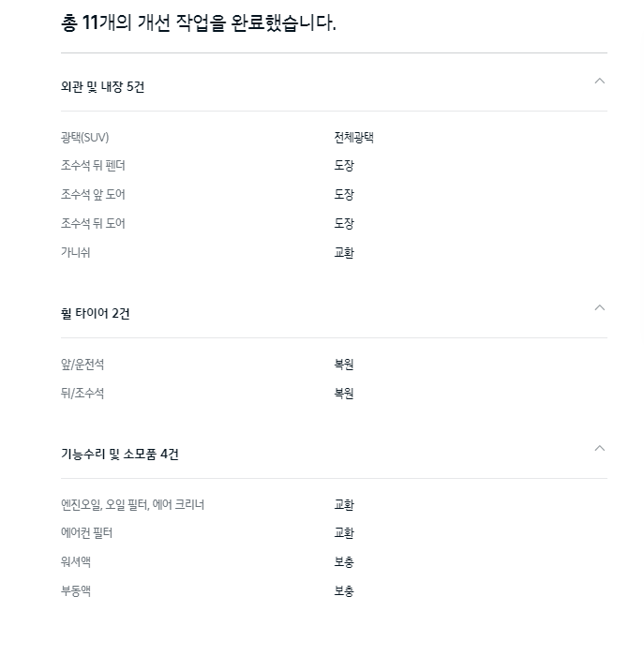Select the 에어컨 필터 item
The image size is (644, 671).
point(86,533)
